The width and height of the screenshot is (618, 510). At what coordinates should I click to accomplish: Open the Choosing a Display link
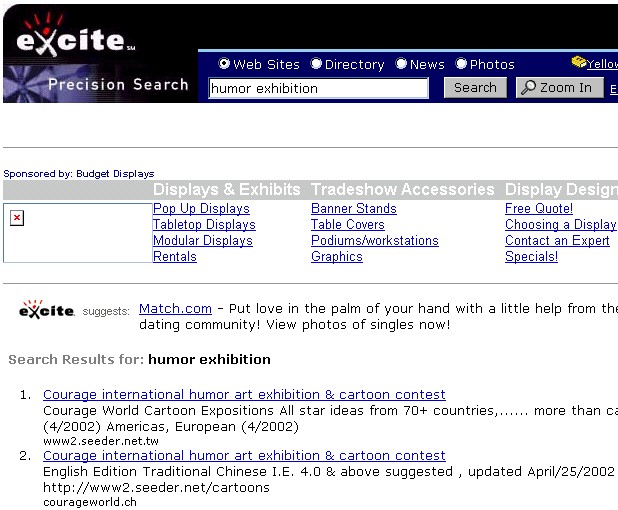[560, 225]
